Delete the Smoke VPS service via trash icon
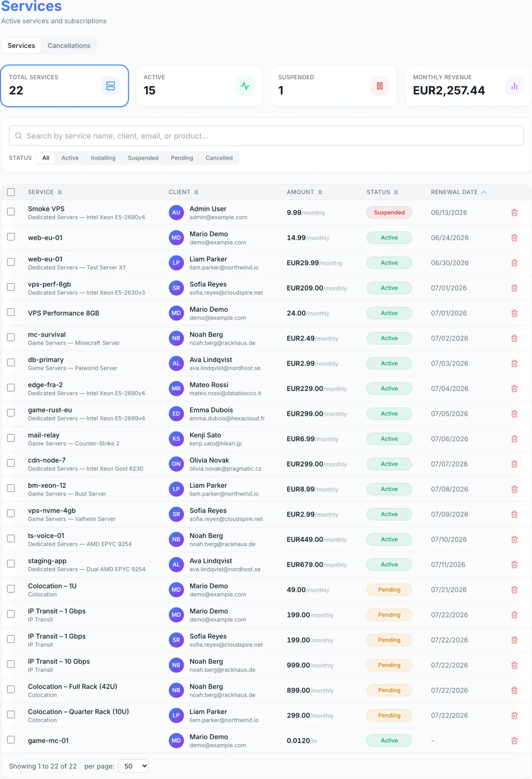532x779 pixels. 514,213
